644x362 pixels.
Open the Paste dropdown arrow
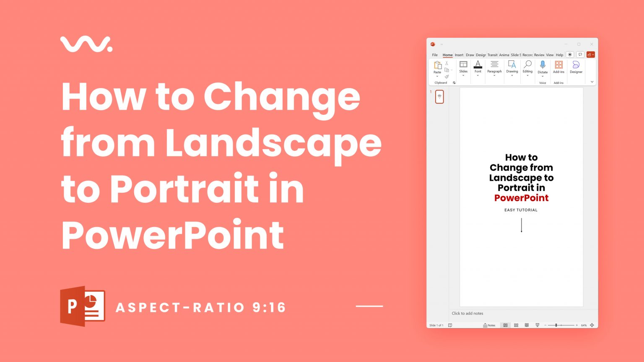437,77
